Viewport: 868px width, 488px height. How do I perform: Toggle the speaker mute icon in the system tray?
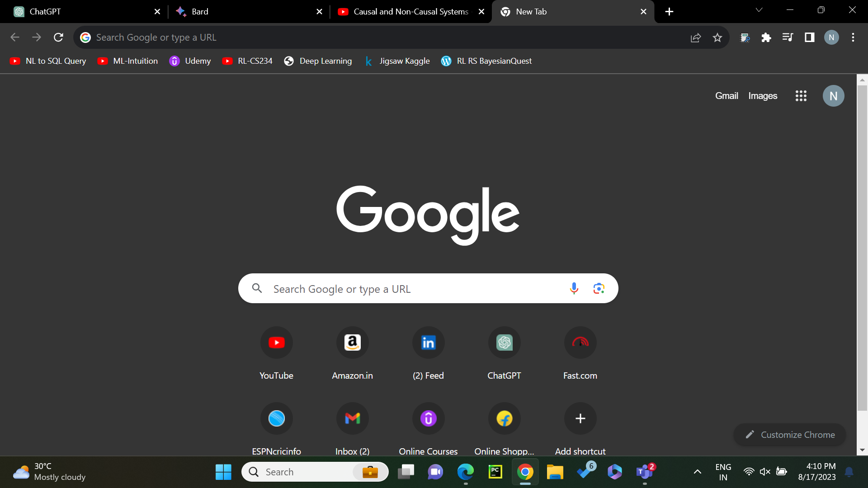765,472
